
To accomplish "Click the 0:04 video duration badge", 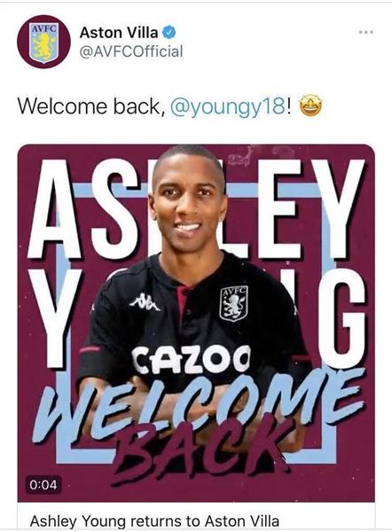I will click(43, 484).
